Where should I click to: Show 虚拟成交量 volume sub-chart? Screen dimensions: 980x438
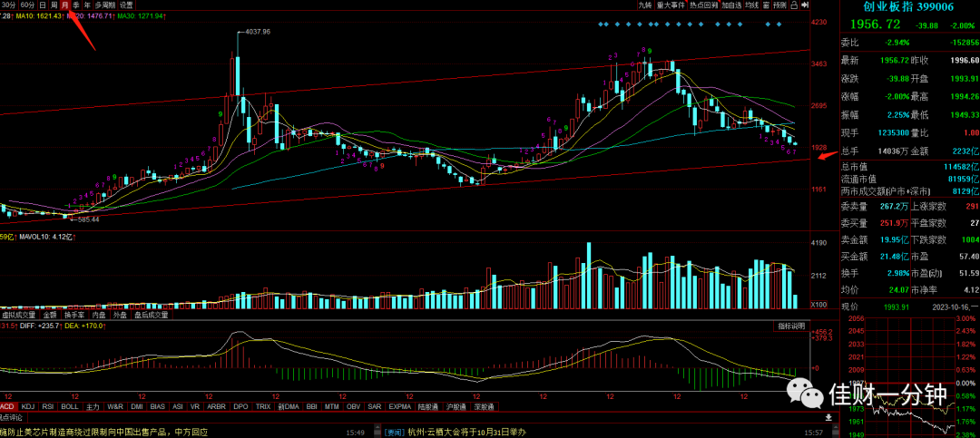coord(18,315)
